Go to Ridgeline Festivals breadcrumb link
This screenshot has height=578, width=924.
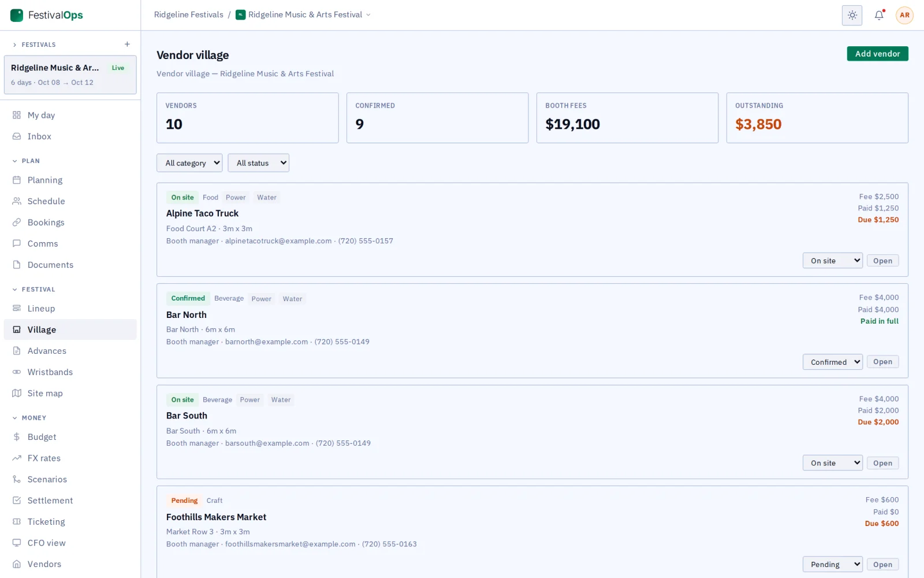click(188, 15)
